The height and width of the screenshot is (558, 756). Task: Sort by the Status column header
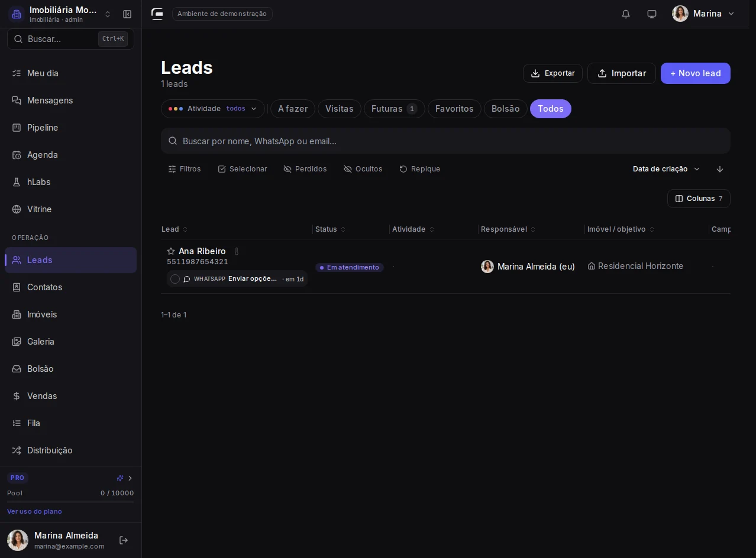[331, 229]
